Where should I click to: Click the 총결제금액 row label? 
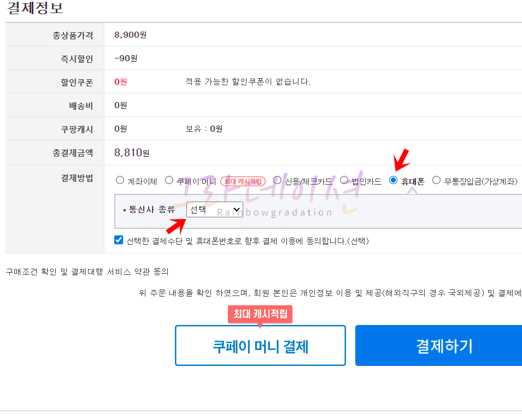[x=73, y=153]
